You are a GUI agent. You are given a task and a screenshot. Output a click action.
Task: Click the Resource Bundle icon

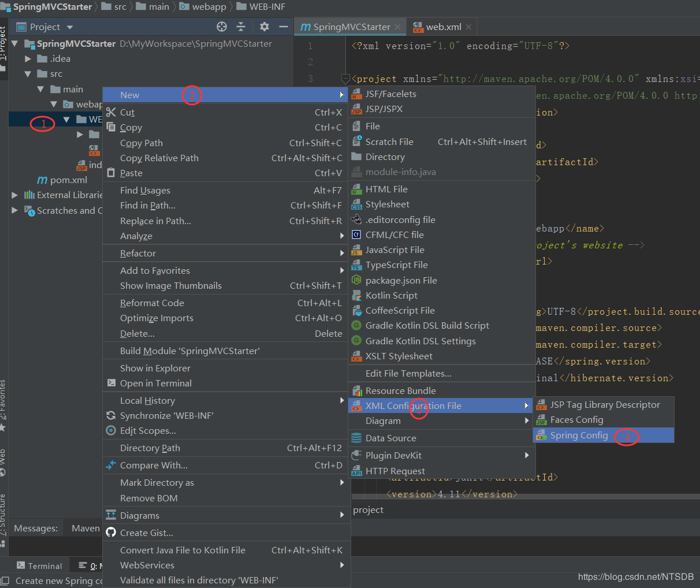click(357, 391)
